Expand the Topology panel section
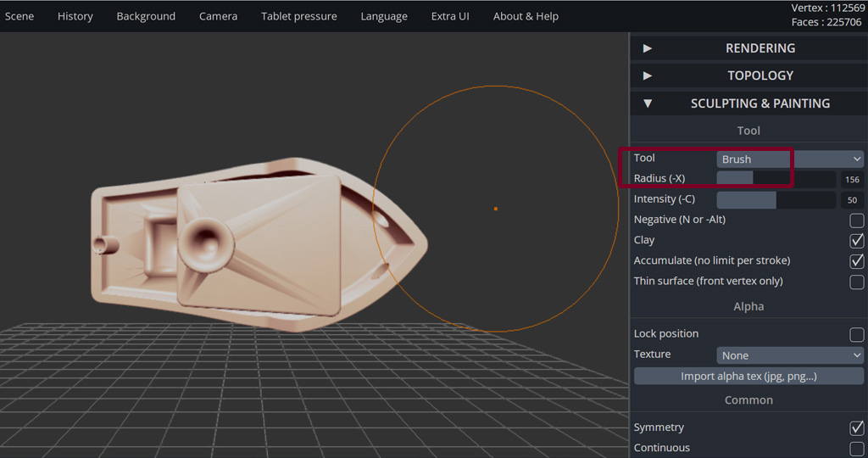The image size is (868, 458). tap(748, 75)
